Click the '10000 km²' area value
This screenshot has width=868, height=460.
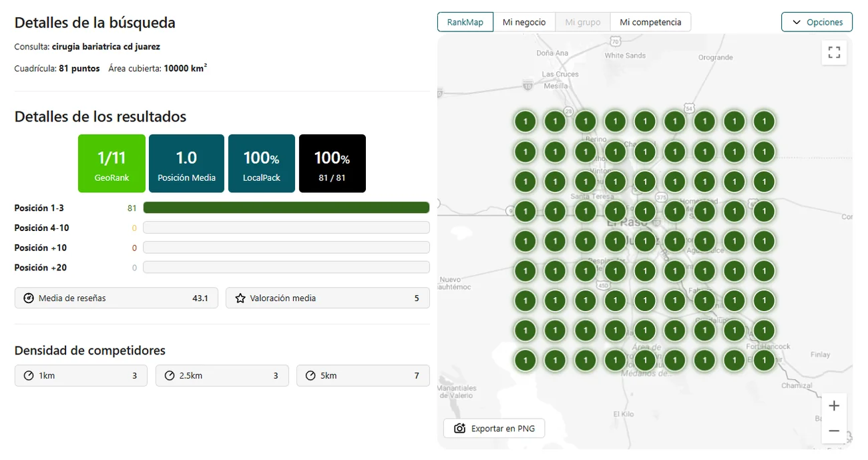186,68
